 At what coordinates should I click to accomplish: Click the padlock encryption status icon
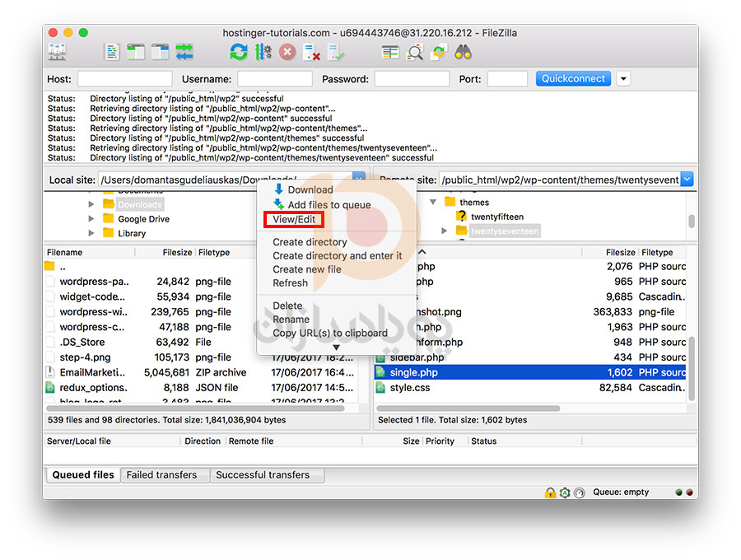pyautogui.click(x=549, y=492)
